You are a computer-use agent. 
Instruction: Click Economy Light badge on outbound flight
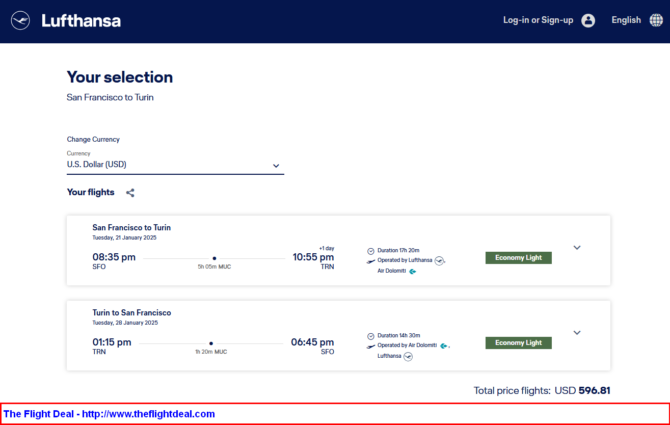tap(518, 258)
